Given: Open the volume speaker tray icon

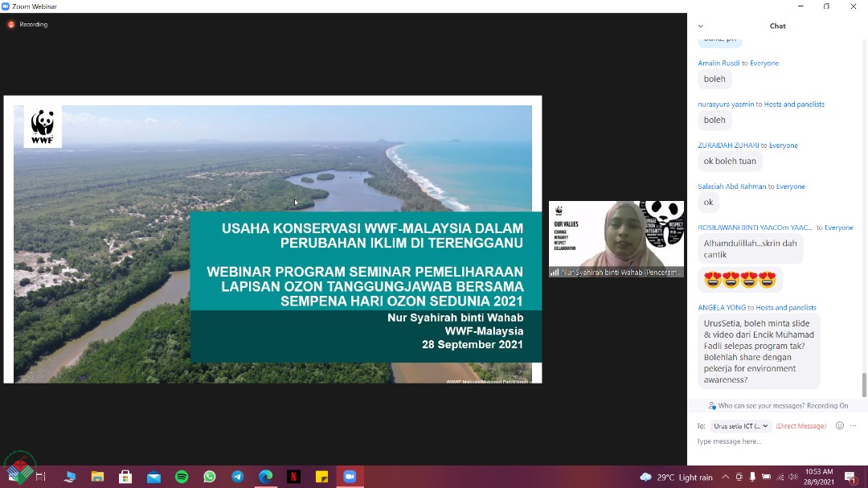Looking at the screenshot, I should (x=793, y=477).
